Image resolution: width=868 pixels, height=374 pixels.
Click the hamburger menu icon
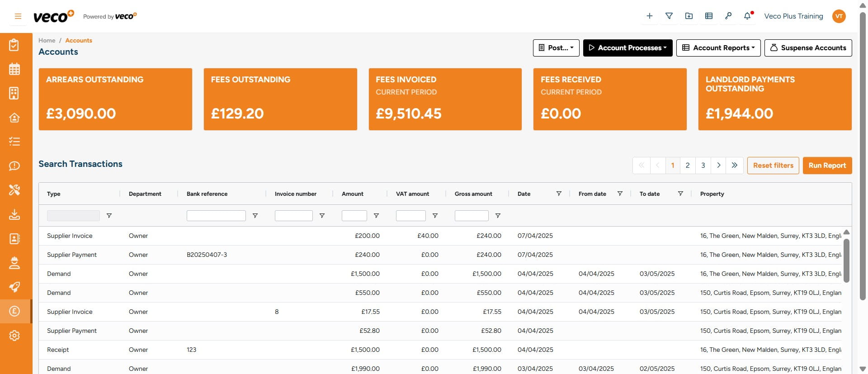pos(18,16)
